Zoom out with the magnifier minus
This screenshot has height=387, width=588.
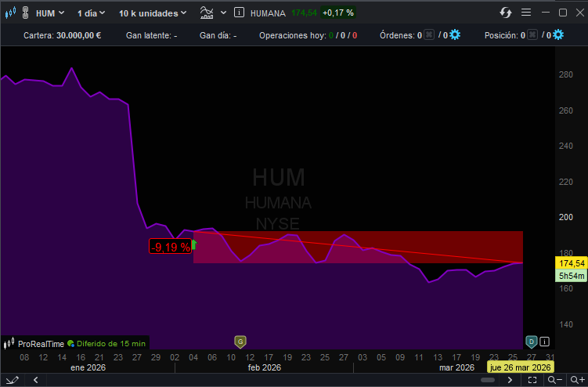click(x=554, y=380)
